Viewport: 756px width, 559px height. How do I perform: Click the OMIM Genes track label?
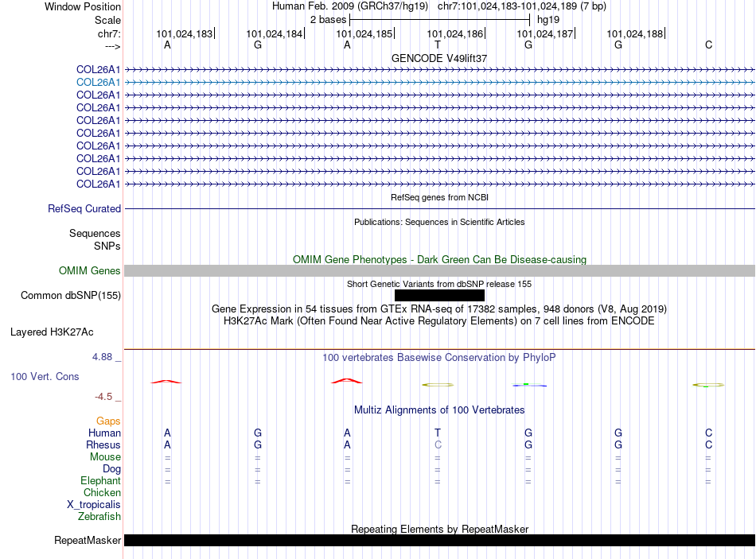(x=90, y=271)
